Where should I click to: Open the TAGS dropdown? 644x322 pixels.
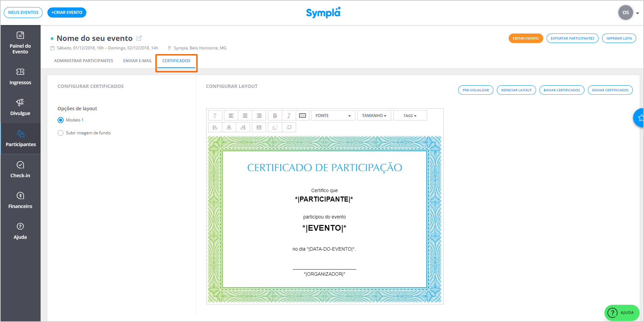coord(410,116)
